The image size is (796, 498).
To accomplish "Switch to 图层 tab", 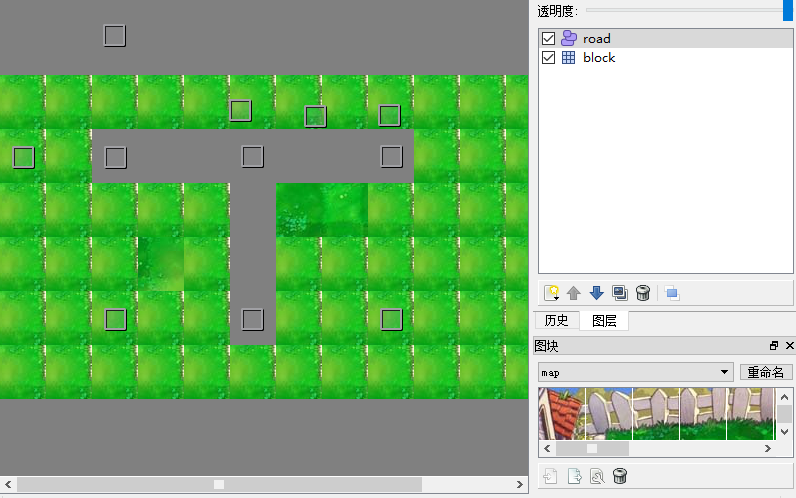I will [604, 321].
